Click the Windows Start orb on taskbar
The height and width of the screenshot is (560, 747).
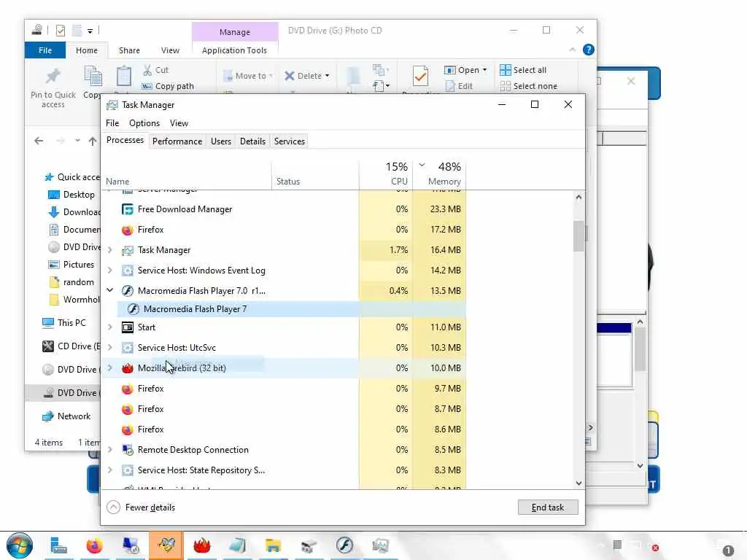click(x=19, y=545)
